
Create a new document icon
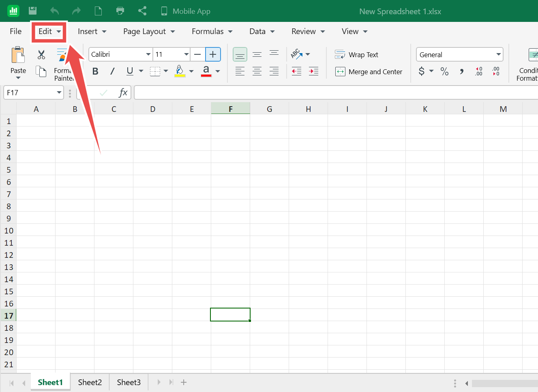coord(98,11)
